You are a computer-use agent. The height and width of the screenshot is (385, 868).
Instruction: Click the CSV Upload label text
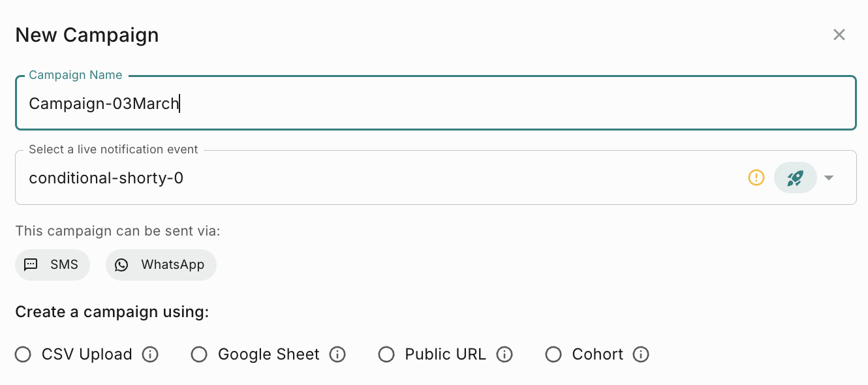tap(87, 354)
